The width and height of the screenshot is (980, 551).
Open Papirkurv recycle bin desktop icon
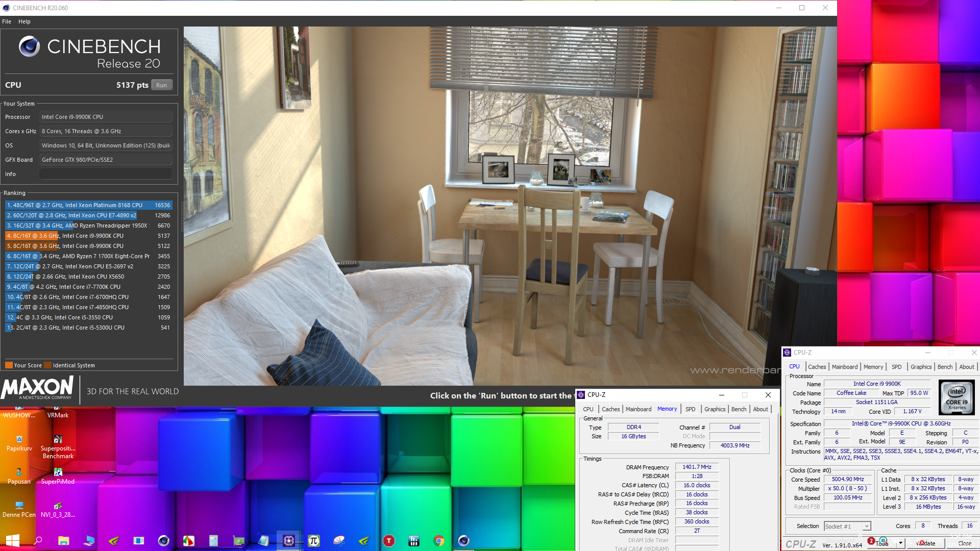click(19, 443)
